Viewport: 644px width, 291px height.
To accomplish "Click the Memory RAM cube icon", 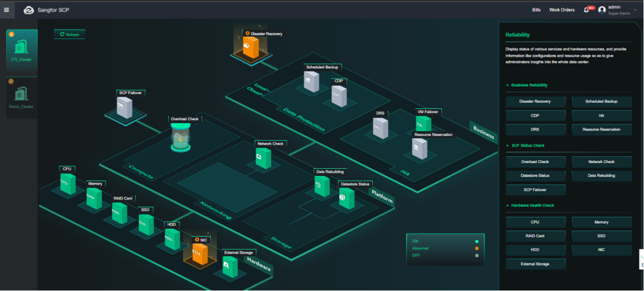I will pos(94,198).
